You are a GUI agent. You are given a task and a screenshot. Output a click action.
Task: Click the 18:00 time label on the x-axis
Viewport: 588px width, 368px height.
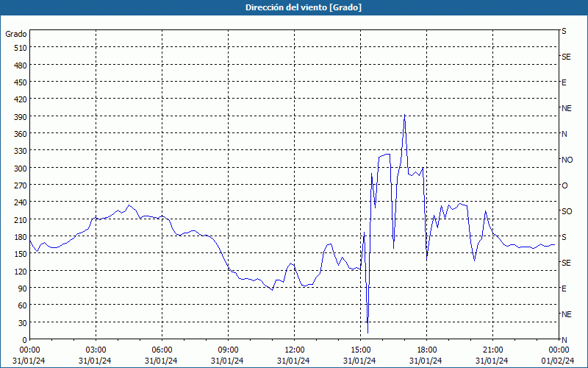[x=427, y=350]
